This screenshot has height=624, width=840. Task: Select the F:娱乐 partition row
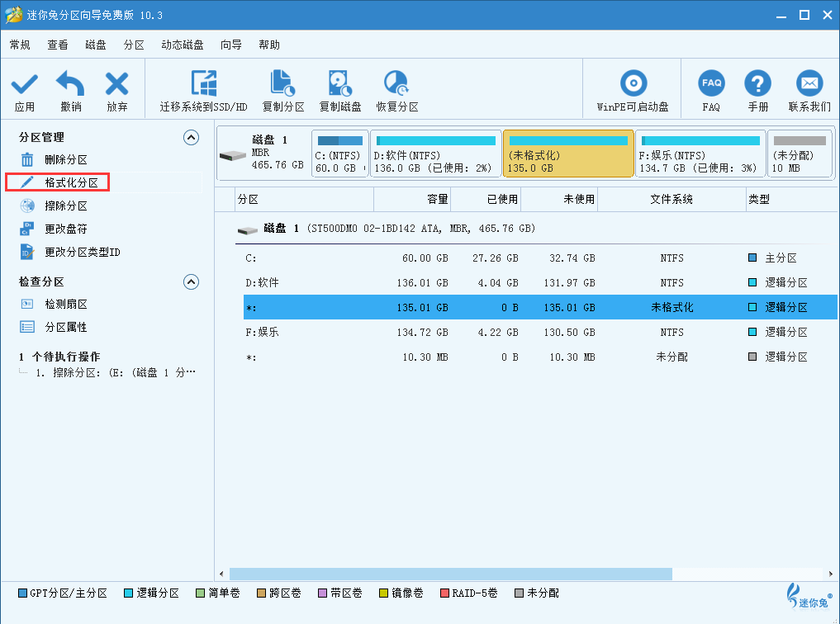tap(540, 332)
